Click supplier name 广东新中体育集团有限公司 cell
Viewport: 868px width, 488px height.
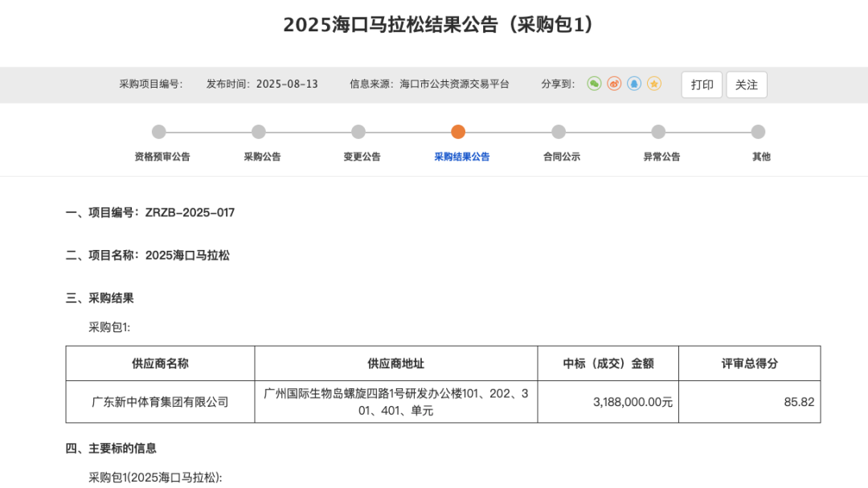[160, 402]
